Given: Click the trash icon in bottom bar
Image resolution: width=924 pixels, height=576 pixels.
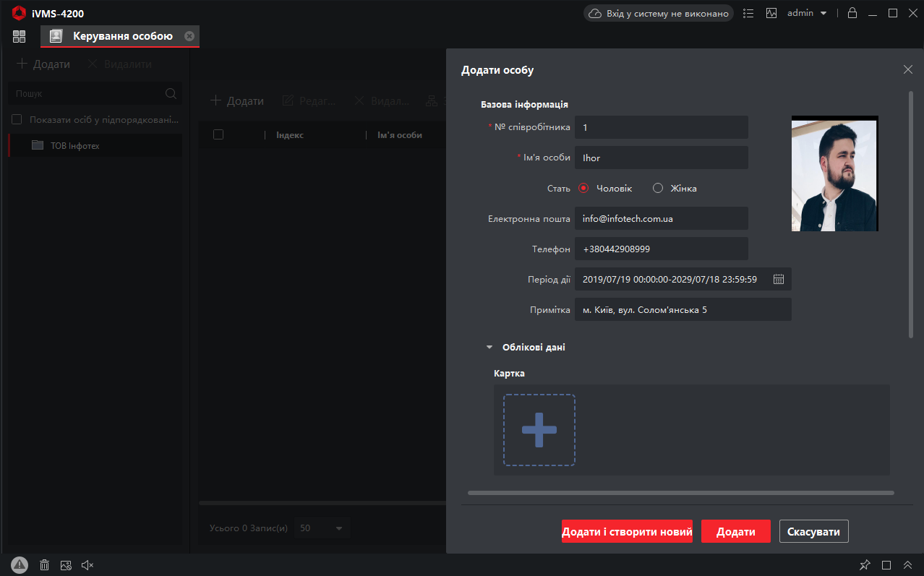Looking at the screenshot, I should click(44, 565).
